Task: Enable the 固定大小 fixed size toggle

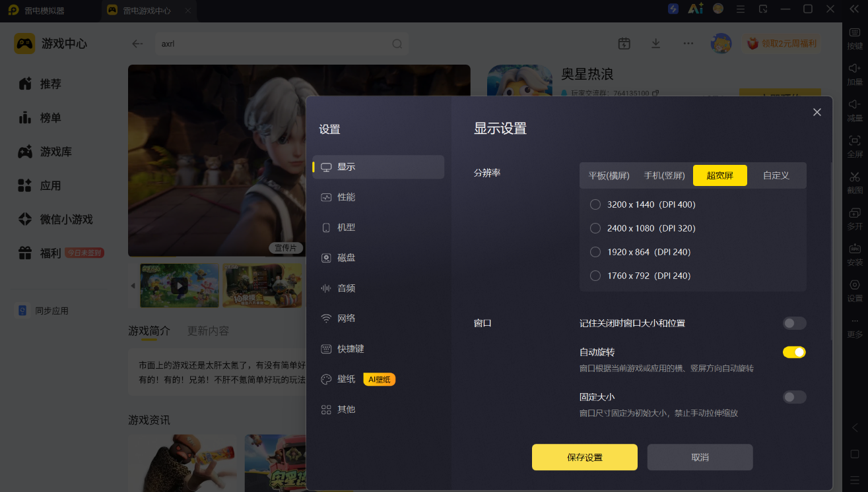Action: pos(794,397)
